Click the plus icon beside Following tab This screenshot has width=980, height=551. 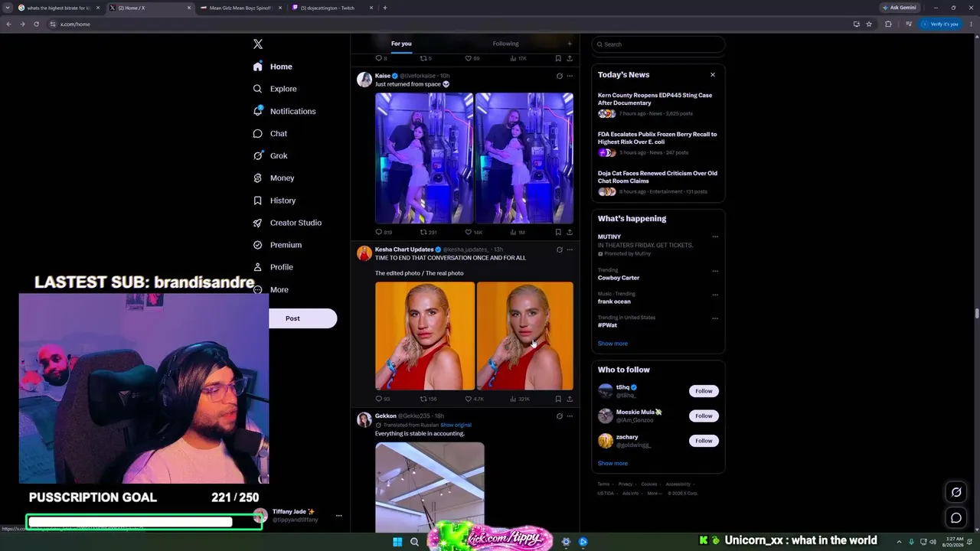(x=569, y=44)
